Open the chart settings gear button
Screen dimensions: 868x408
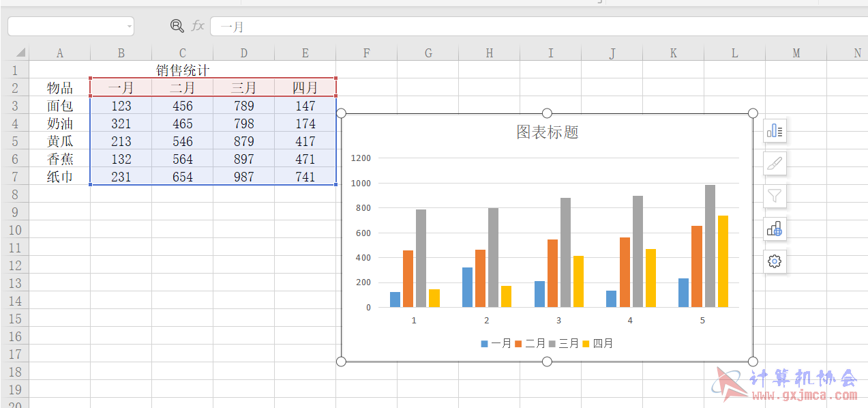[775, 261]
